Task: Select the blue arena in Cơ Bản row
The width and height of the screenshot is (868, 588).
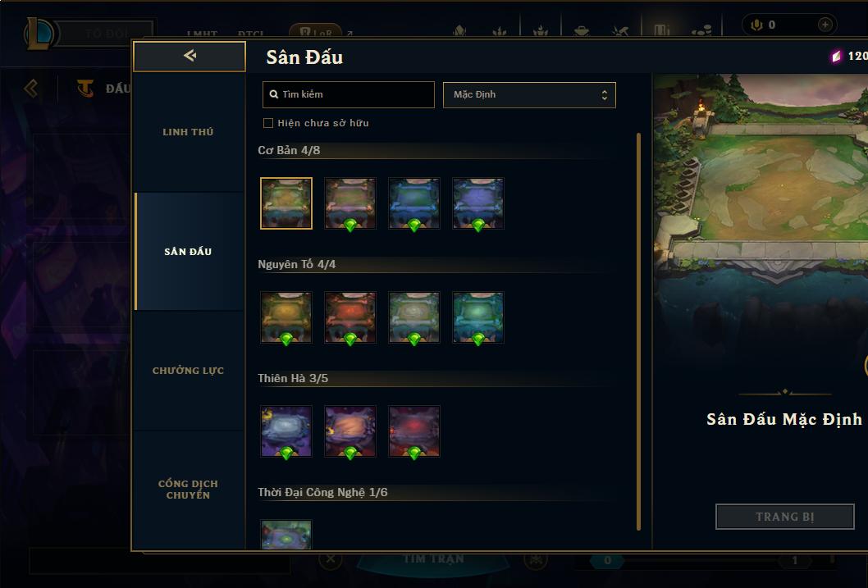Action: coord(414,203)
